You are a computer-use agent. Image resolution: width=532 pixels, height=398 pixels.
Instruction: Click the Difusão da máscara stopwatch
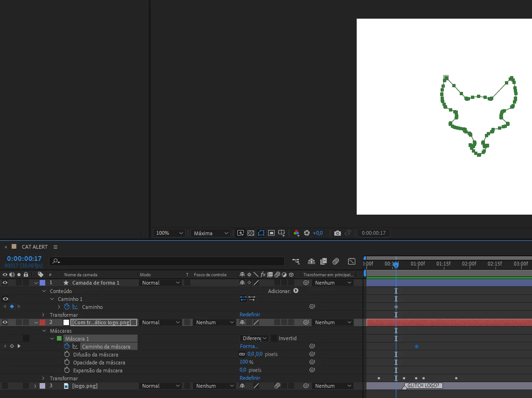[x=67, y=354]
